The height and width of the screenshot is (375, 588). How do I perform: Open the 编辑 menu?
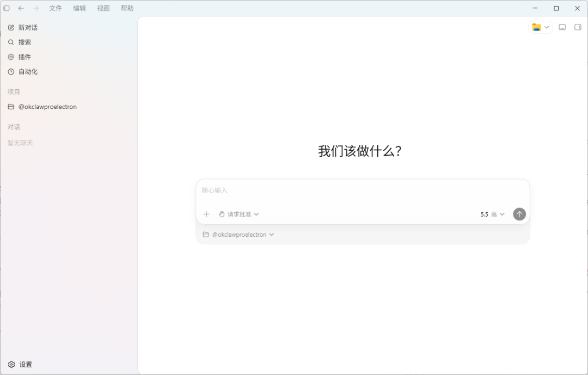[79, 8]
